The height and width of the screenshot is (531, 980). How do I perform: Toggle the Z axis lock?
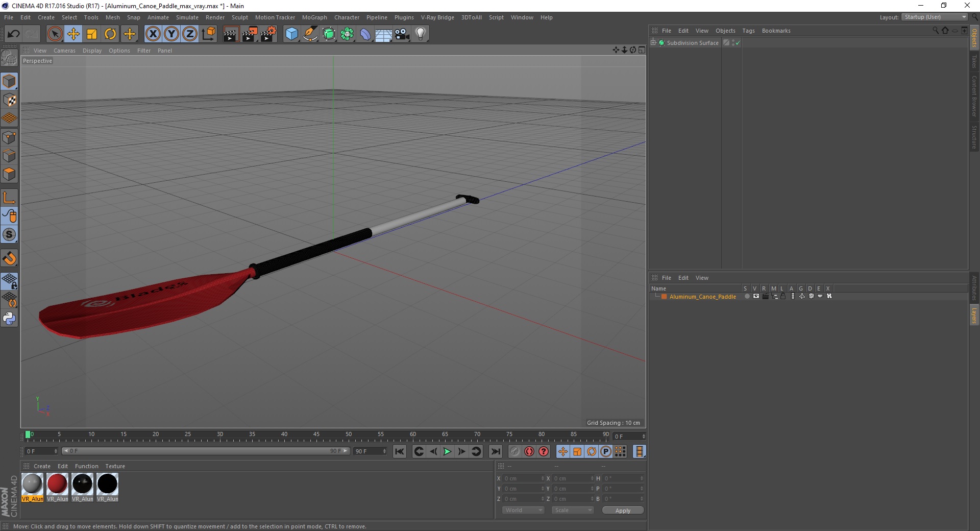pos(190,34)
